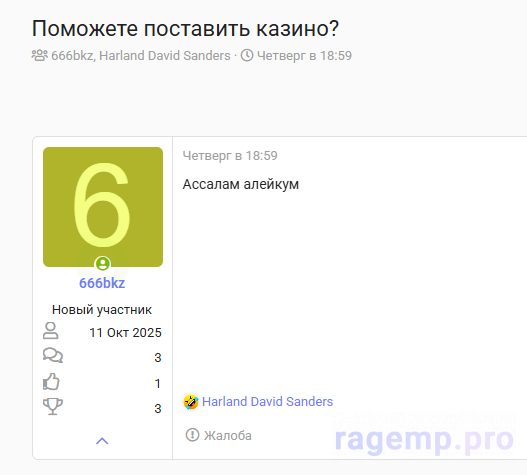Open the 666bkz profile username link
Image resolution: width=527 pixels, height=475 pixels.
(x=102, y=283)
